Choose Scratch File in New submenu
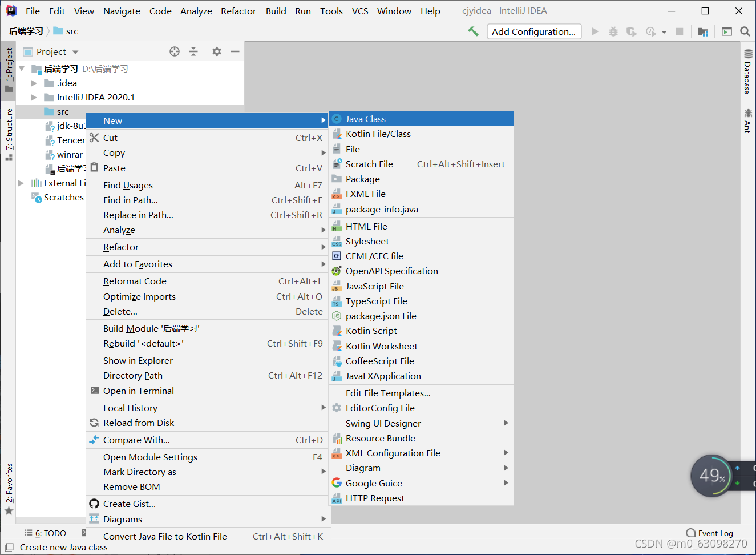756x555 pixels. [421, 164]
